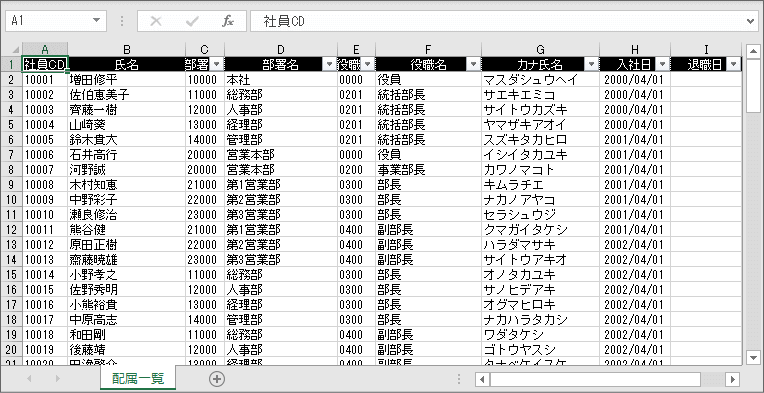Viewport: 764px width, 393px height.
Task: Open filter dropdown for 入社日 column
Action: tap(663, 64)
